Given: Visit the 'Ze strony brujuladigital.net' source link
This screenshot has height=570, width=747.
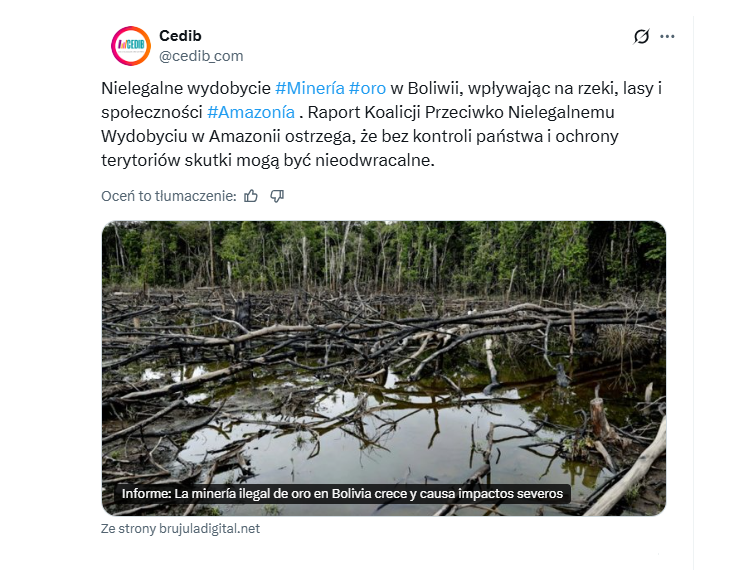Looking at the screenshot, I should [180, 529].
